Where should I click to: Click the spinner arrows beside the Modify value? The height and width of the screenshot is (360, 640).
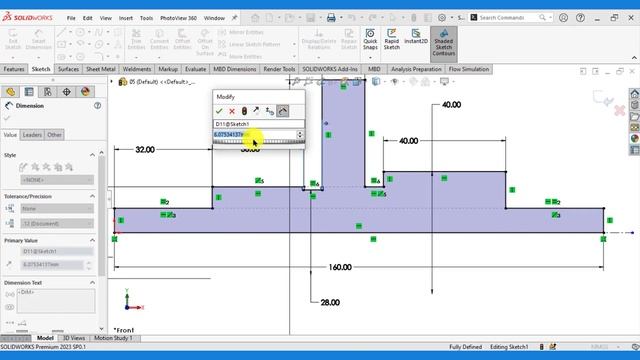(x=300, y=134)
